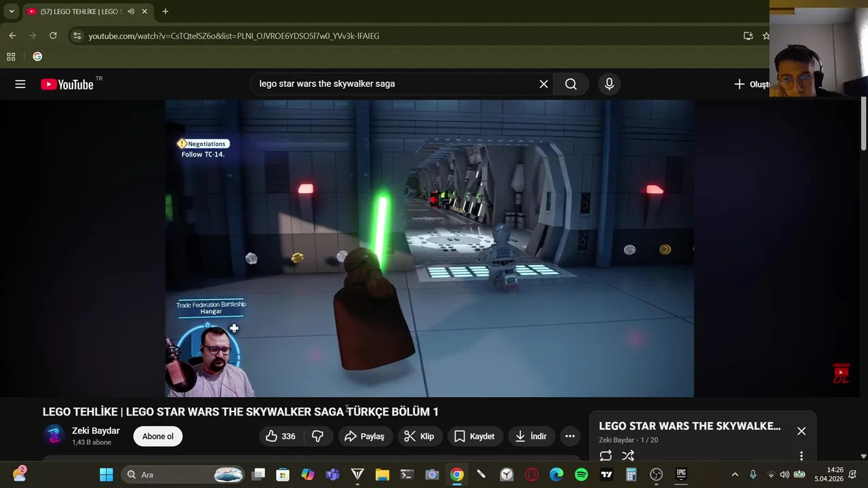Open the Chrome apps grid shortcut

[11, 57]
